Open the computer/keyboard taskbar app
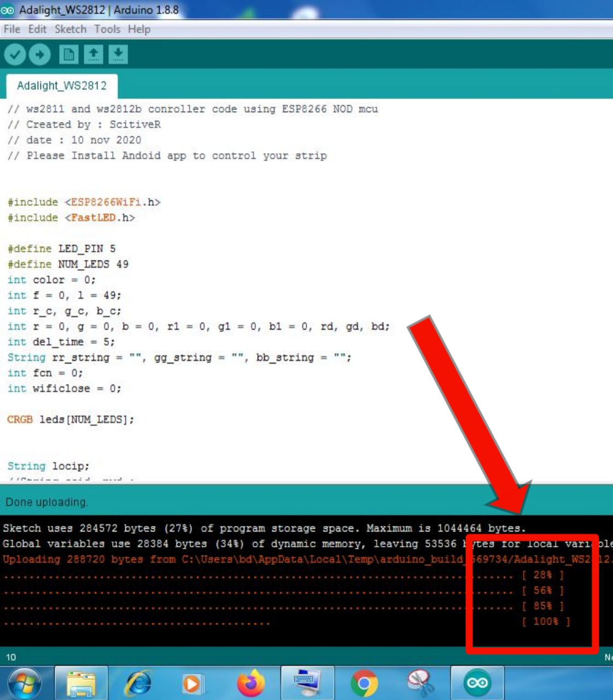613x700 pixels. click(307, 682)
